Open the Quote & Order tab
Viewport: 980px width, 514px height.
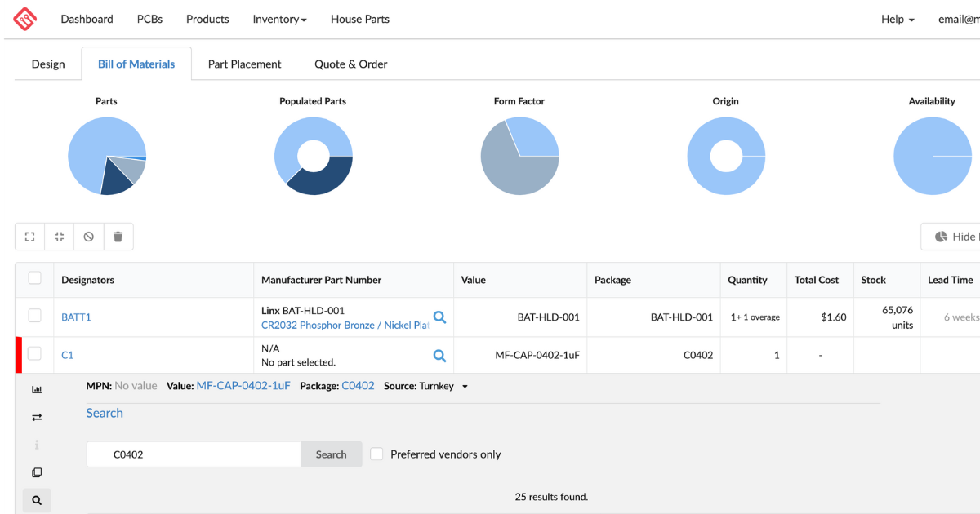pyautogui.click(x=351, y=64)
